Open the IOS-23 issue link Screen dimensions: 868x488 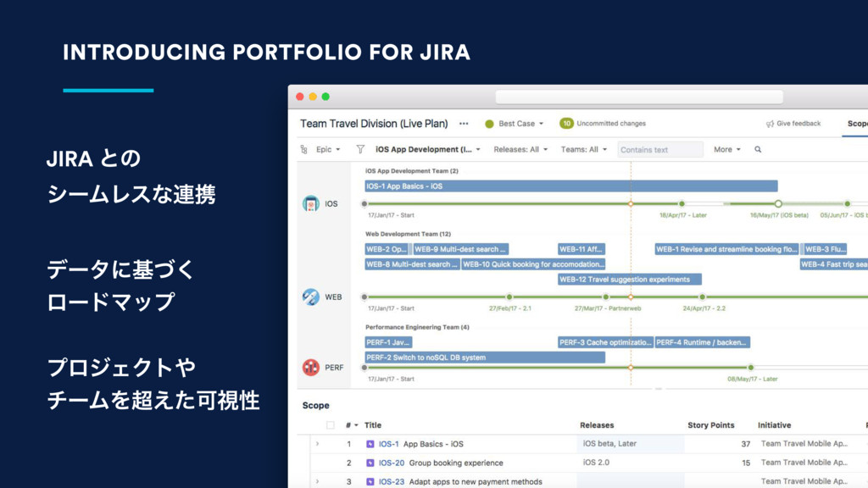point(392,481)
